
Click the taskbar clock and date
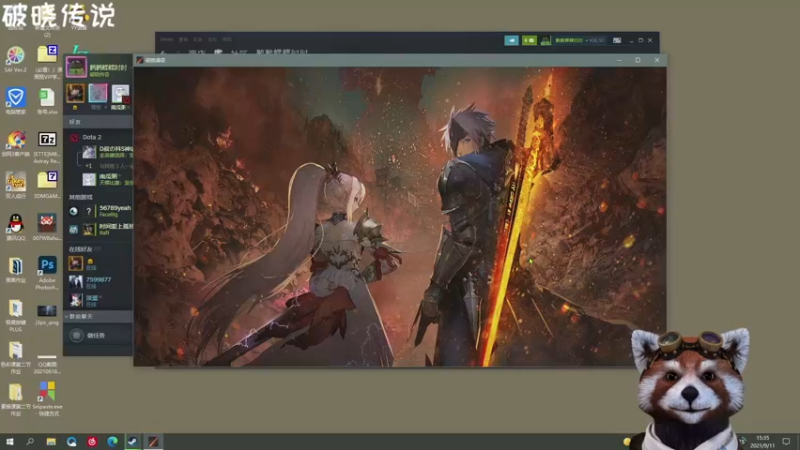click(762, 441)
